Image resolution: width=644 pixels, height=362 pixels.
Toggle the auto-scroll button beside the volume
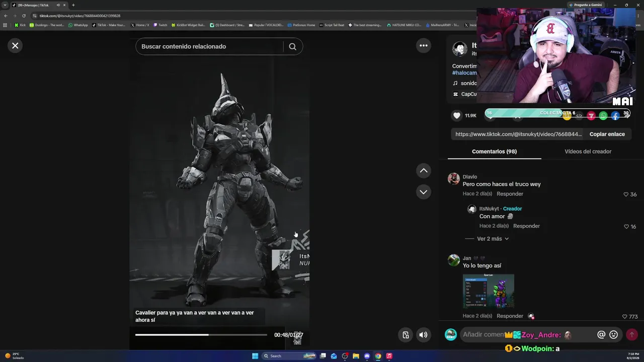406,335
